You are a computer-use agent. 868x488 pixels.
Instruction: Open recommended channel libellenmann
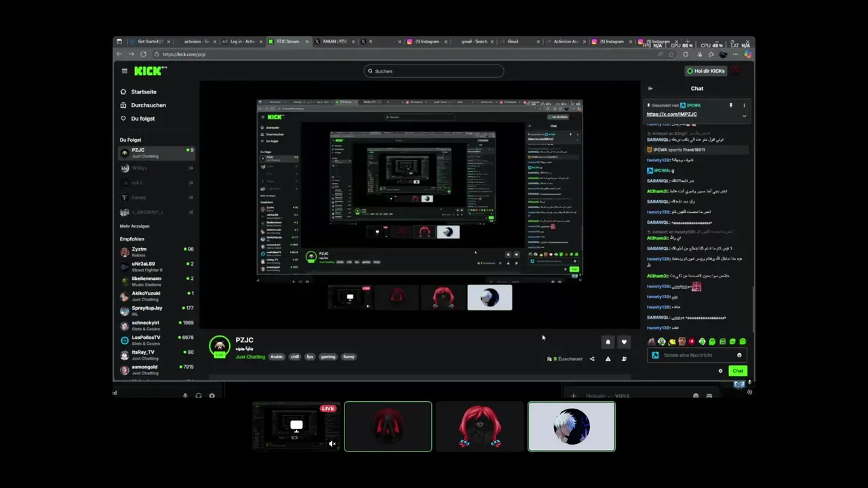pyautogui.click(x=157, y=282)
